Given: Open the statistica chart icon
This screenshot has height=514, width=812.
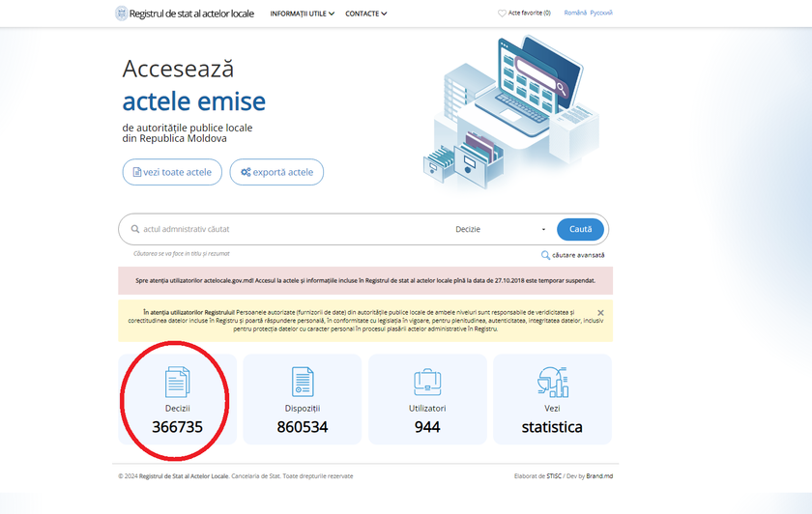Looking at the screenshot, I should coord(552,383).
